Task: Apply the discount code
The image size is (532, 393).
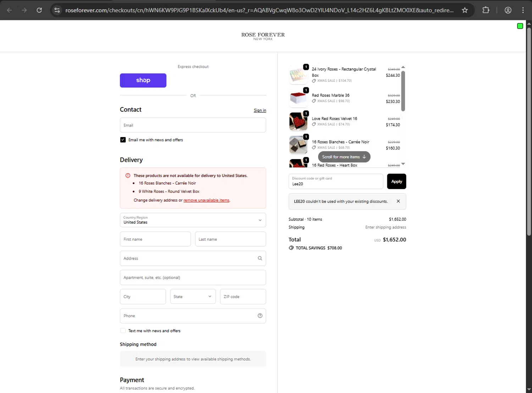Action: coord(397,181)
